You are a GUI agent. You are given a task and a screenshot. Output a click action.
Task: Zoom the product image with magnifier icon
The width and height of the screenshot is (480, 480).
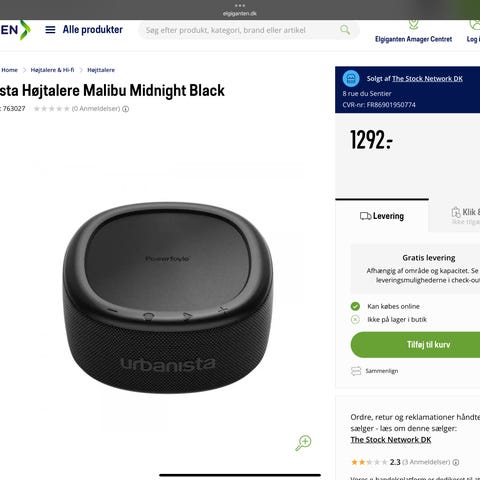coord(303,443)
